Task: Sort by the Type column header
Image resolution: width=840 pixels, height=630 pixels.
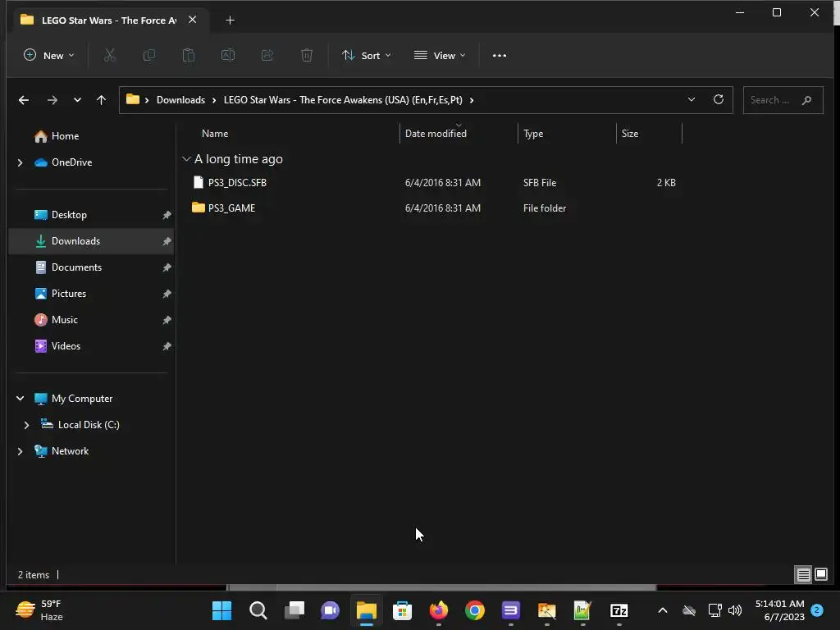Action: 533,134
